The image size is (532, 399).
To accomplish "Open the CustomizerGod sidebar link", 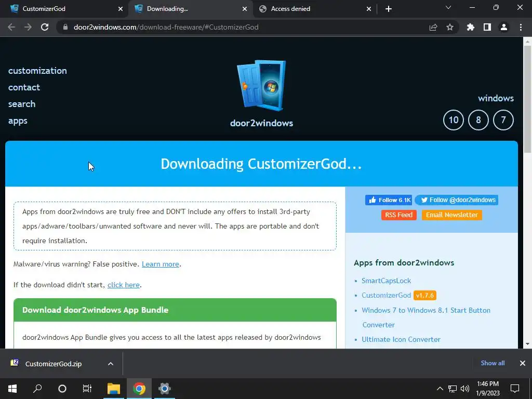I will 386,295.
